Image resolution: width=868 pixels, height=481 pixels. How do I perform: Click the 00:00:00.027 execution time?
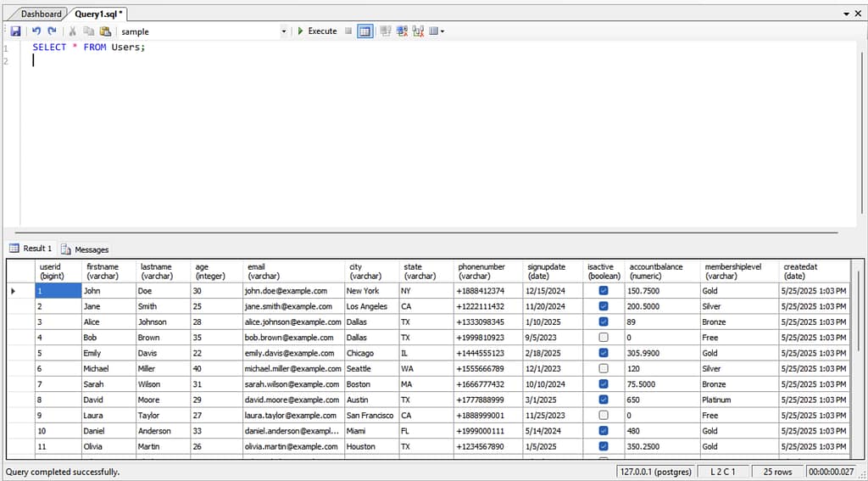click(x=832, y=472)
